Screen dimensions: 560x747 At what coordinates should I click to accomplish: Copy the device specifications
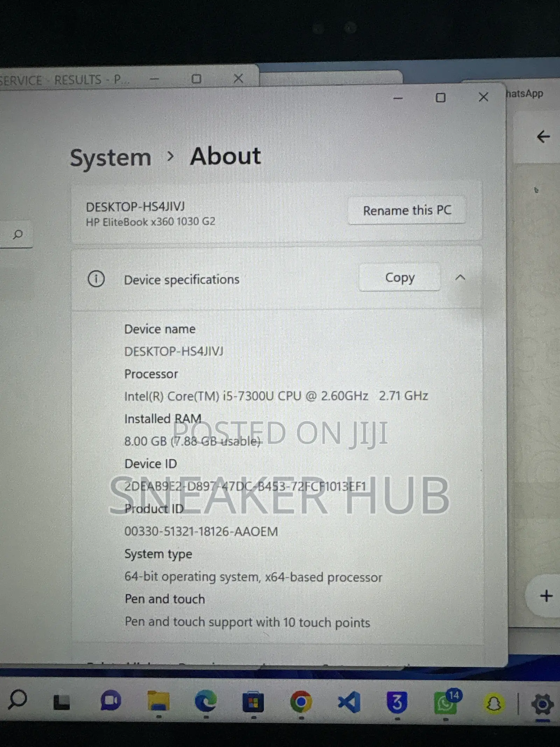click(x=400, y=277)
